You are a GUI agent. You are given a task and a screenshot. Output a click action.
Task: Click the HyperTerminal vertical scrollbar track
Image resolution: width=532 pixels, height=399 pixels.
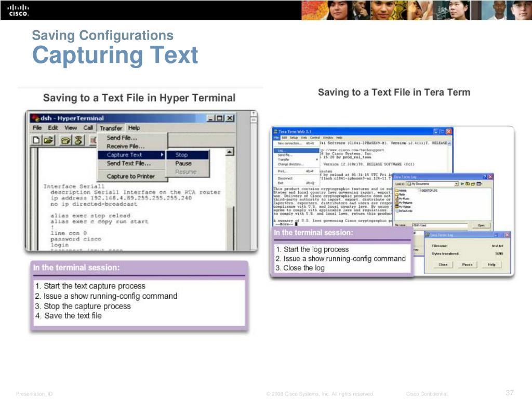pos(230,204)
